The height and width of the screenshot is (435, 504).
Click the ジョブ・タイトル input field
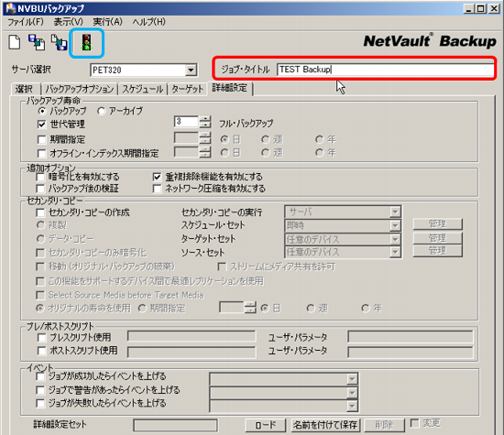point(386,70)
